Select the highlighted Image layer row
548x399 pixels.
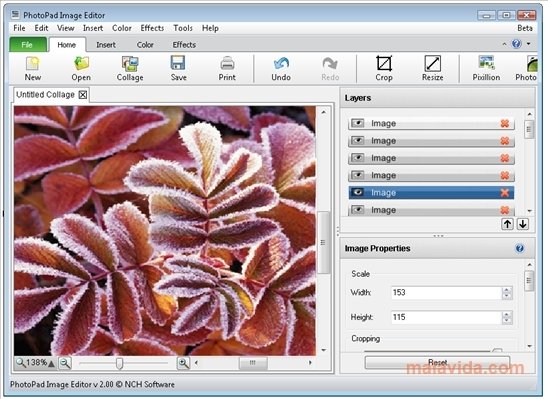pos(431,193)
